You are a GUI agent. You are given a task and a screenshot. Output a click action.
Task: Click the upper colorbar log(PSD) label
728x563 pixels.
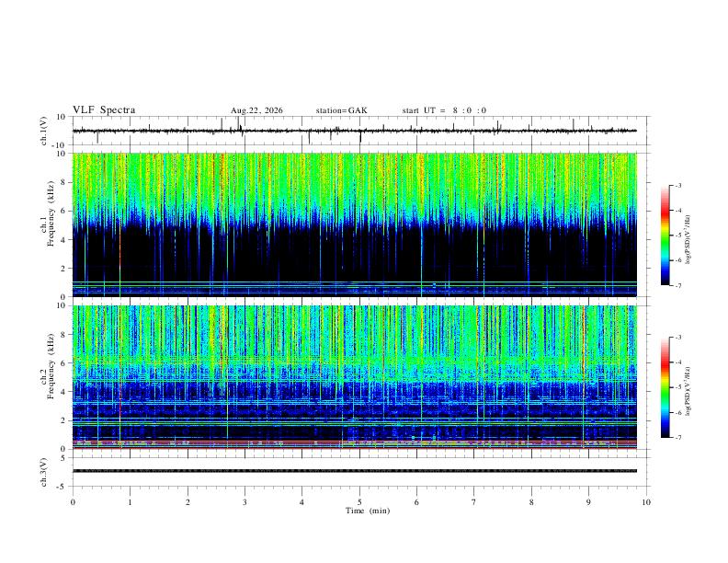tap(688, 240)
